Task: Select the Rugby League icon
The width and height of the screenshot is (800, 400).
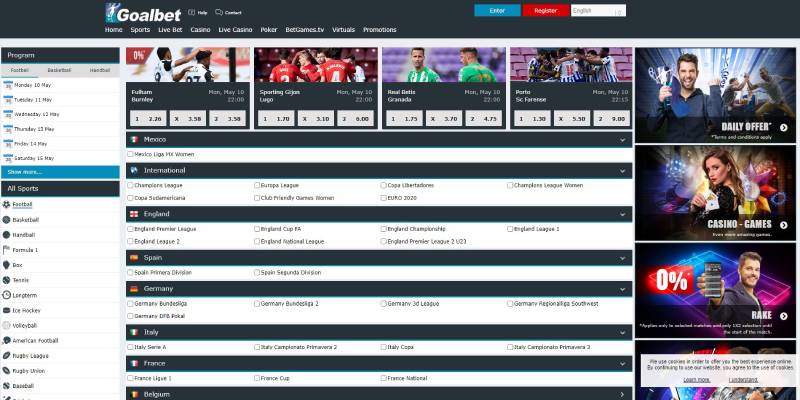Action: [6, 356]
